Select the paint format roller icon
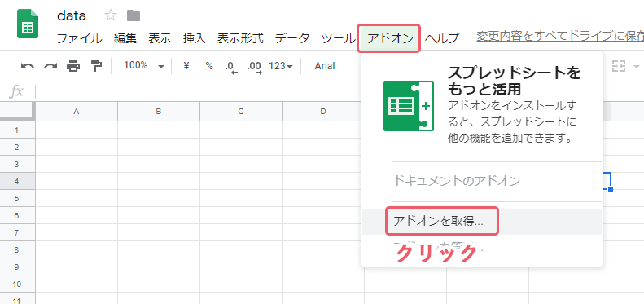 [x=96, y=66]
